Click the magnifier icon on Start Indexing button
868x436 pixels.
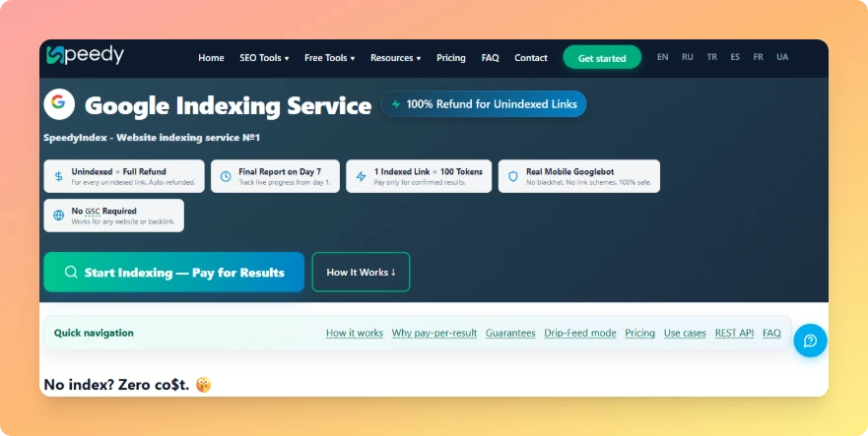pos(71,273)
